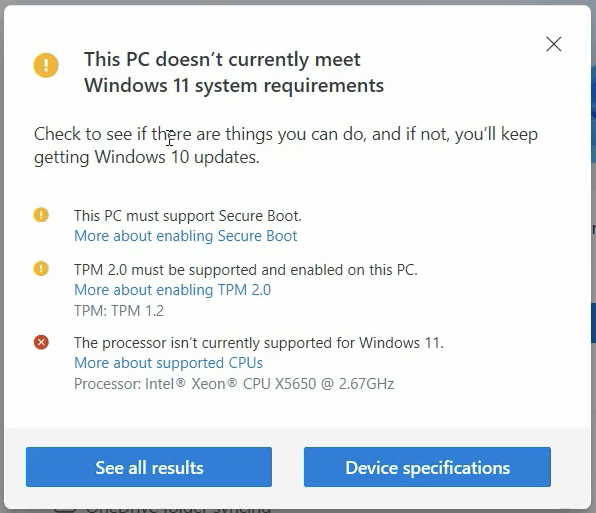This screenshot has width=596, height=513.
Task: Select the This PC must support Secure Boot text
Action: click(x=188, y=216)
